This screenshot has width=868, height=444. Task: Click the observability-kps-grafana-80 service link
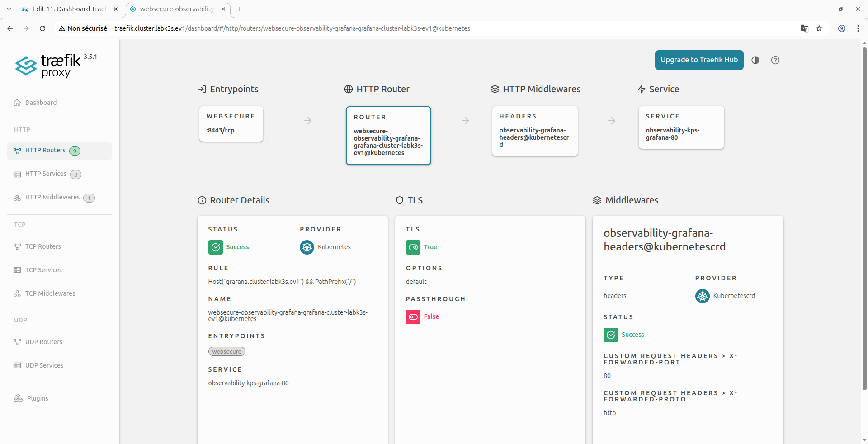(248, 383)
